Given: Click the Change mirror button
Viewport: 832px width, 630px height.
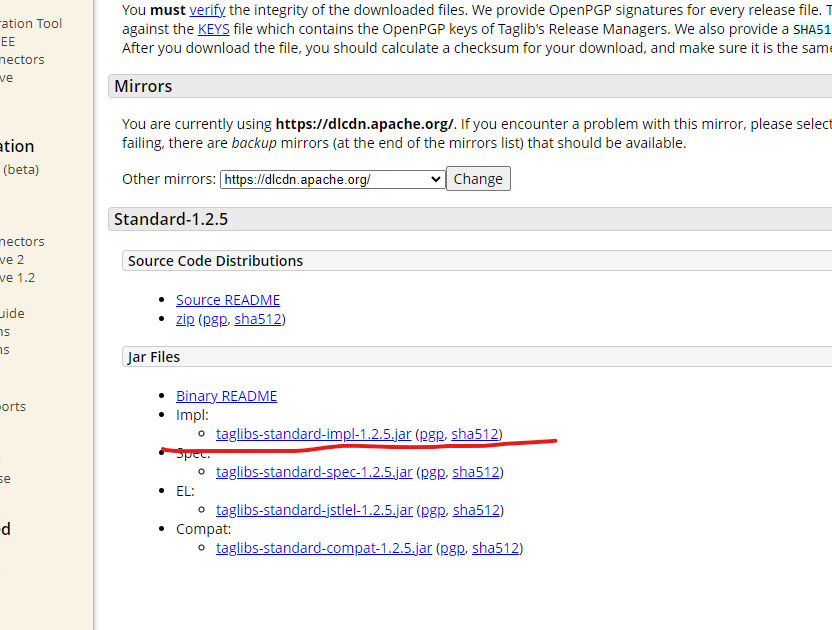Looking at the screenshot, I should tap(478, 179).
